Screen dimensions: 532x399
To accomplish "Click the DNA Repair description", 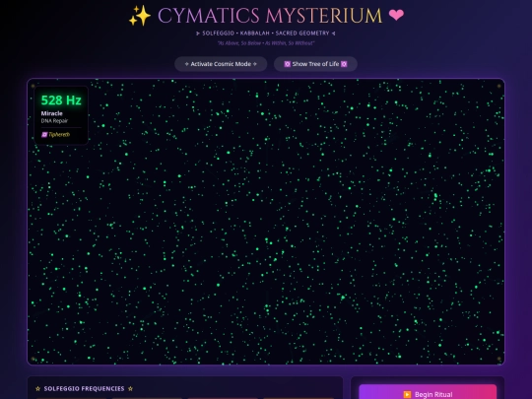I will pos(54,121).
